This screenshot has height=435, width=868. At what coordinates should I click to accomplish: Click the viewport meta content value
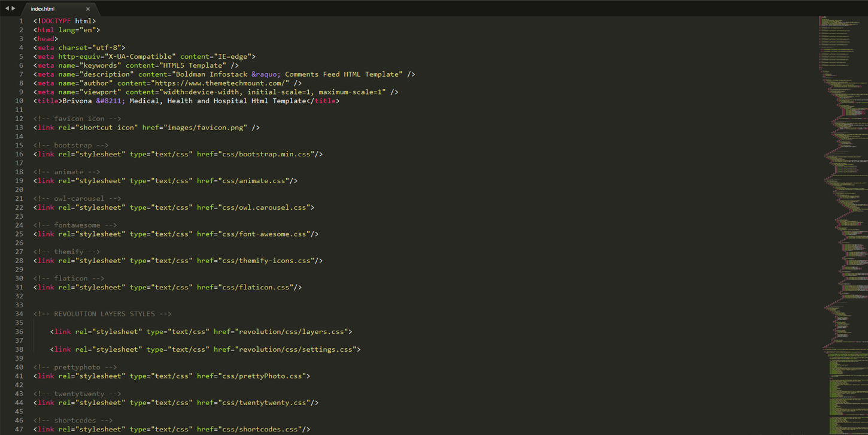[x=272, y=92]
